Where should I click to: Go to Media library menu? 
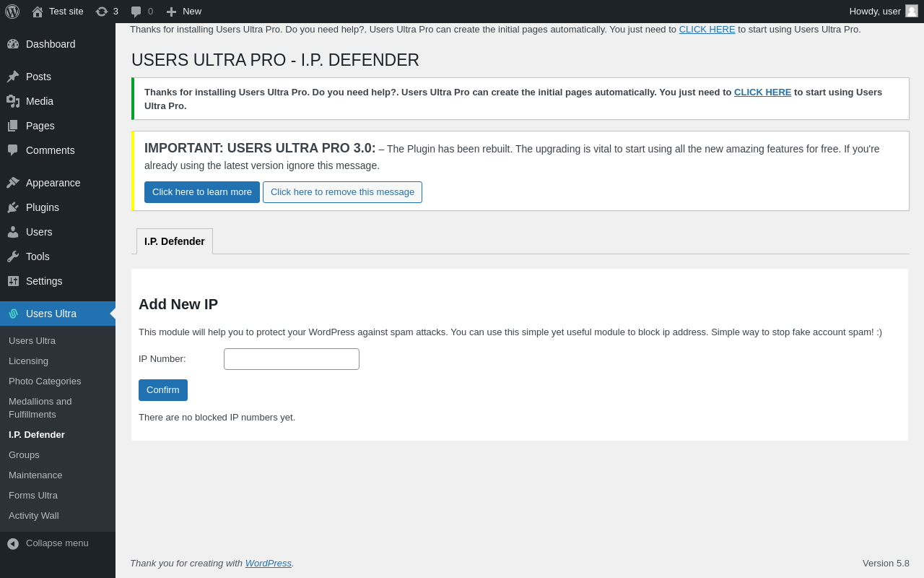pos(58,101)
